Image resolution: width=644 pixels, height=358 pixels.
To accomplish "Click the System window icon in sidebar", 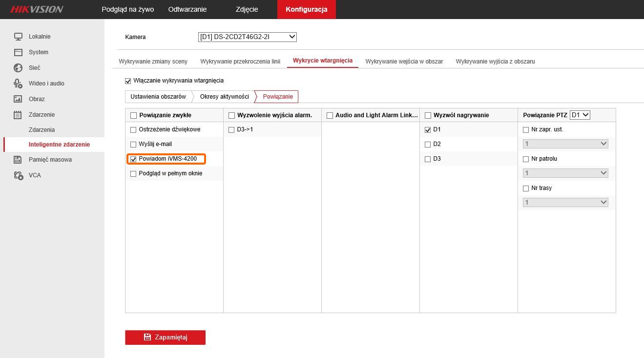I will point(18,52).
